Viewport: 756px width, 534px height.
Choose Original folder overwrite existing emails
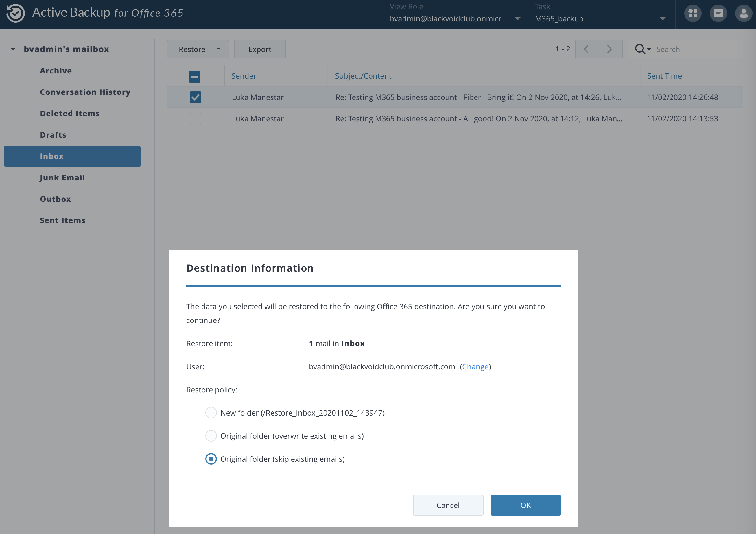211,436
